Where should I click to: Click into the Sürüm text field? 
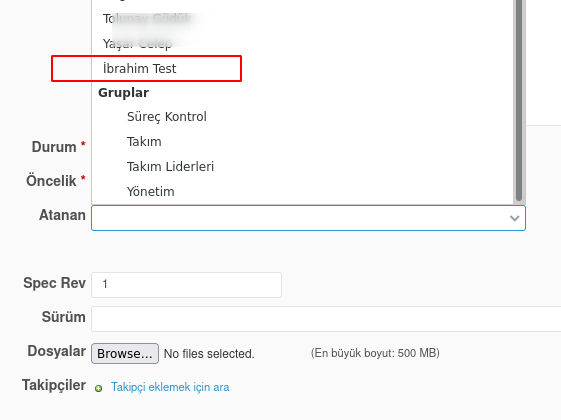[x=326, y=319]
